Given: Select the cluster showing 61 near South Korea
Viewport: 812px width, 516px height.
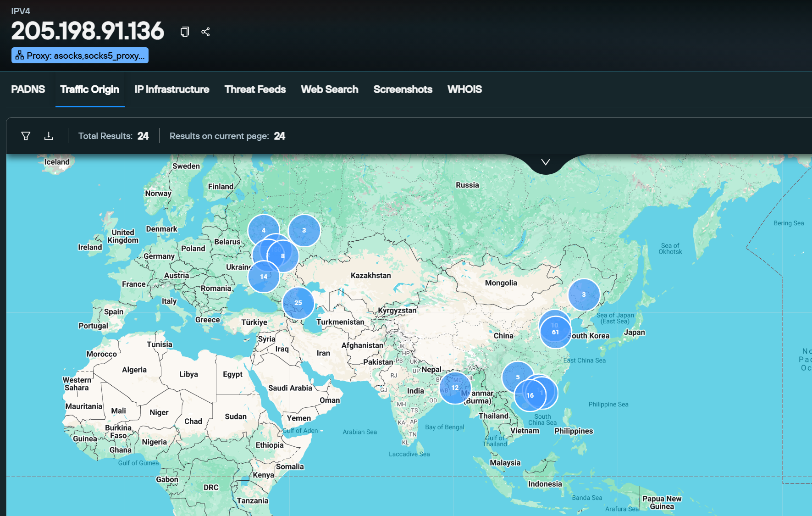Looking at the screenshot, I should 556,332.
